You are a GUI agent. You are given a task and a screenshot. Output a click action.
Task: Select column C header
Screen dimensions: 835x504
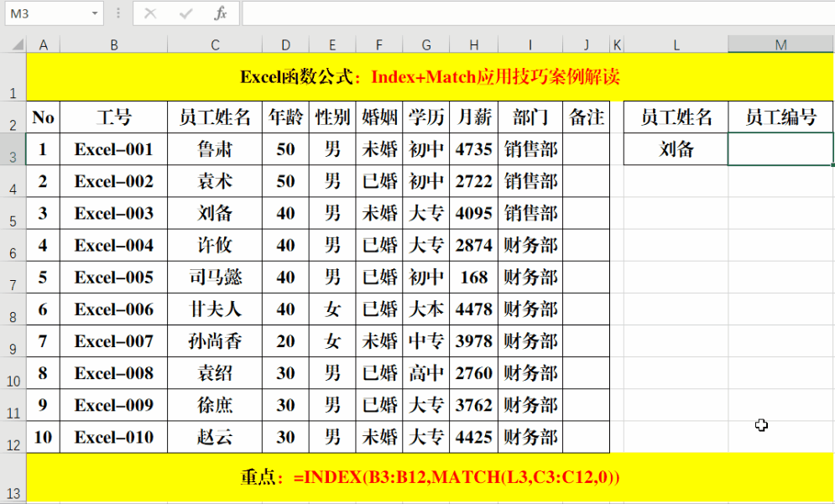pyautogui.click(x=215, y=44)
